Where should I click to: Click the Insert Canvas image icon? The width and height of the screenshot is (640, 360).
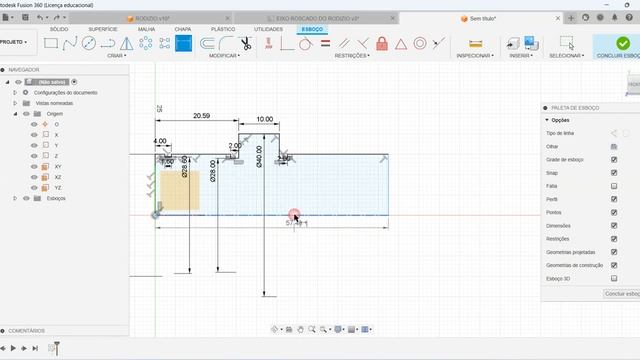tap(531, 43)
